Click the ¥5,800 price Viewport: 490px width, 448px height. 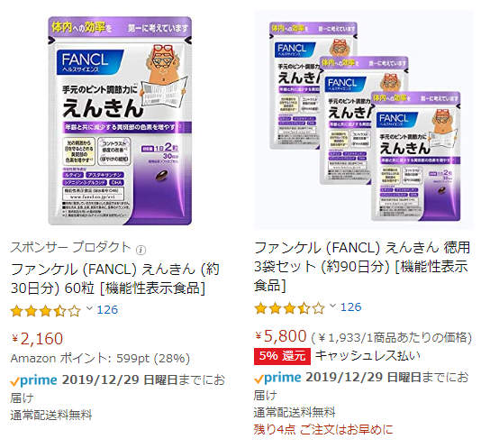pos(281,336)
